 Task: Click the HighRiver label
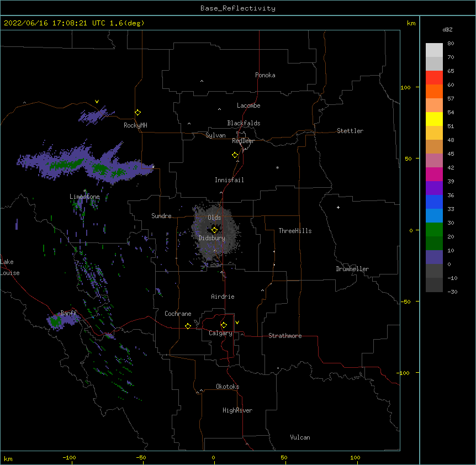tap(237, 410)
